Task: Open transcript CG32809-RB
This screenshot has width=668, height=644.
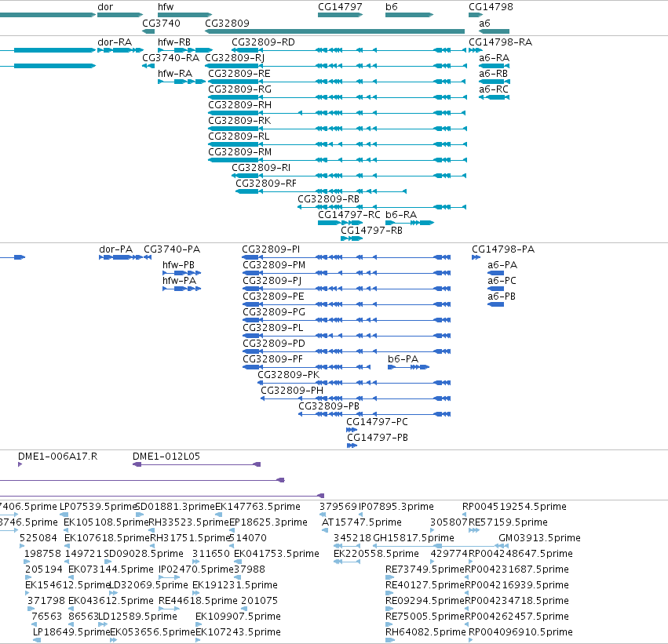Action: pyautogui.click(x=328, y=199)
